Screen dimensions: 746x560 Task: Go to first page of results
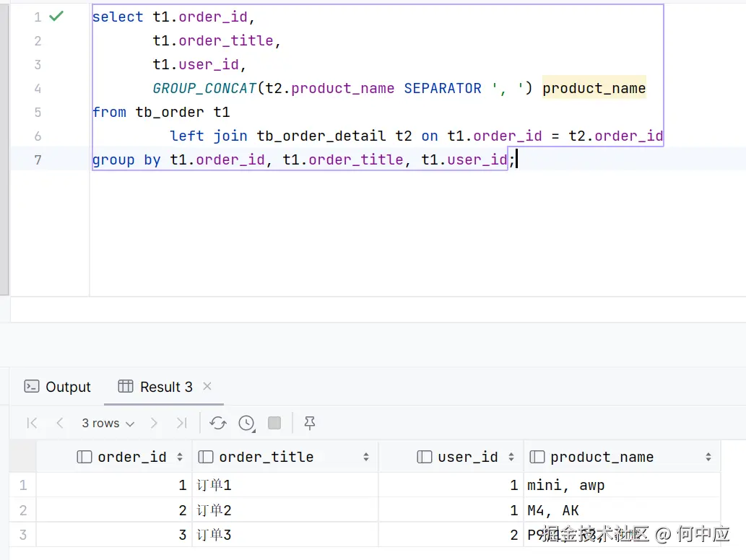click(x=32, y=423)
